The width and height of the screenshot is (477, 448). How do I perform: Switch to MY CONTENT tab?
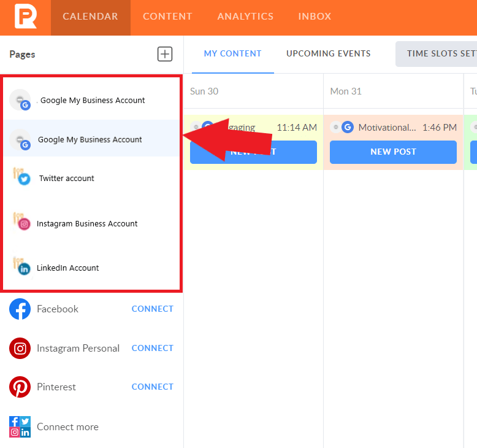[x=233, y=53]
